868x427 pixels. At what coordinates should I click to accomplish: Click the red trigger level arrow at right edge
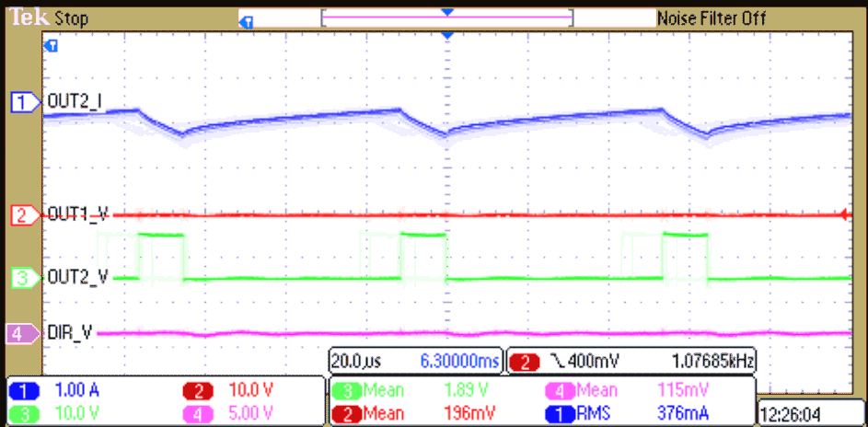point(844,215)
